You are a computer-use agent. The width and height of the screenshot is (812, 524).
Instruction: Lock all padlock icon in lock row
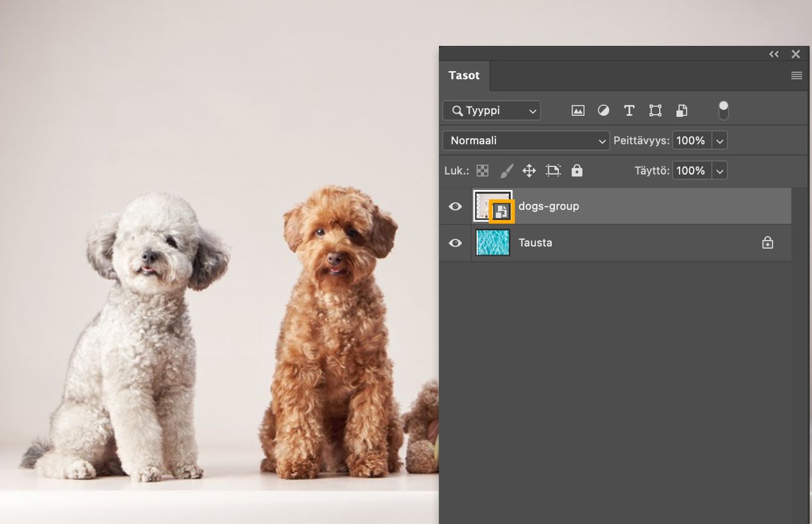(577, 171)
